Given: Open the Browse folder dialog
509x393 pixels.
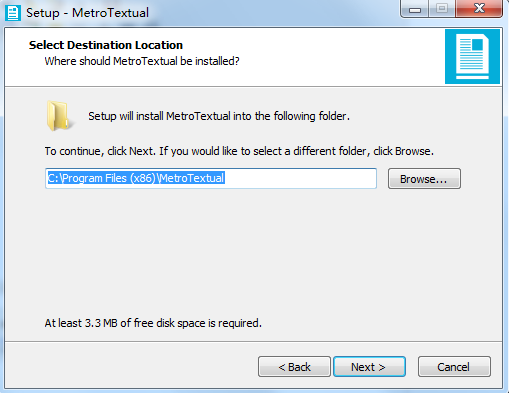Looking at the screenshot, I should point(424,179).
